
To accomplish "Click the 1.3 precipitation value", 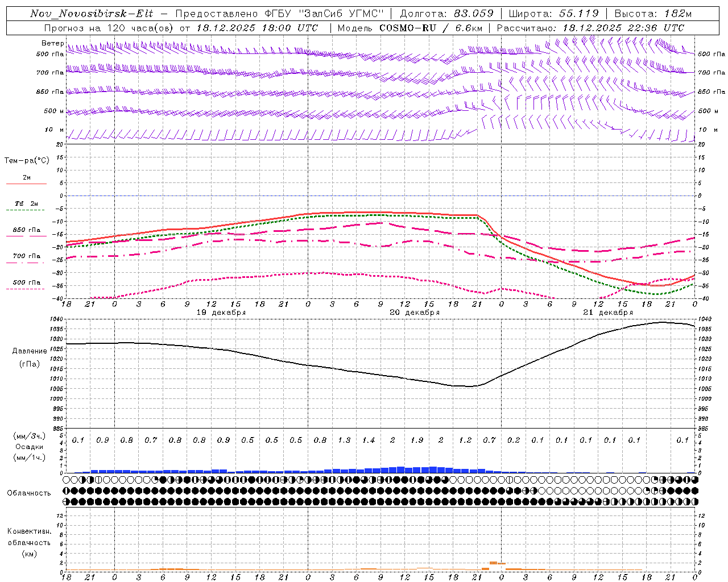I will [344, 440].
